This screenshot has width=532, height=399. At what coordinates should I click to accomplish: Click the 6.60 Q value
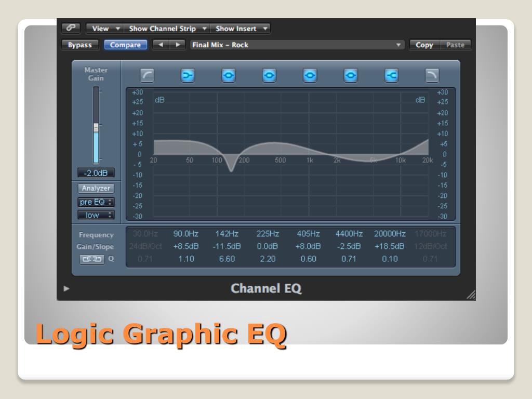(x=227, y=259)
